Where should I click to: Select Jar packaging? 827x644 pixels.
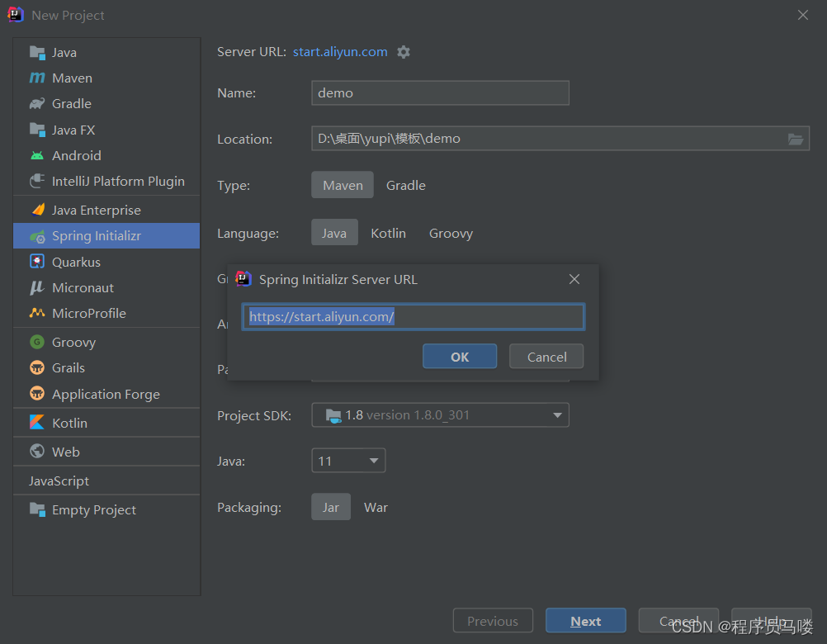(331, 507)
